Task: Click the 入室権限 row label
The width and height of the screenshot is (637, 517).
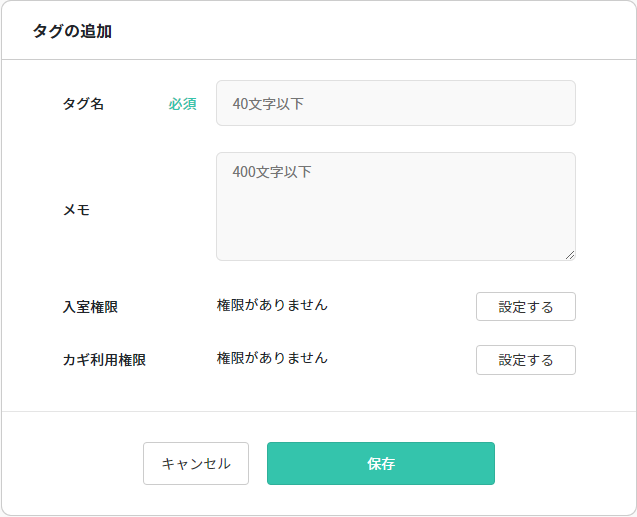Action: pyautogui.click(x=90, y=307)
